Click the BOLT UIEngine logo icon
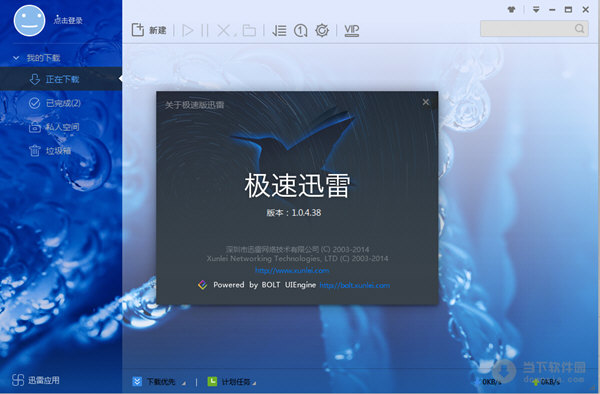Screen dimensions: 600x394 tap(203, 285)
